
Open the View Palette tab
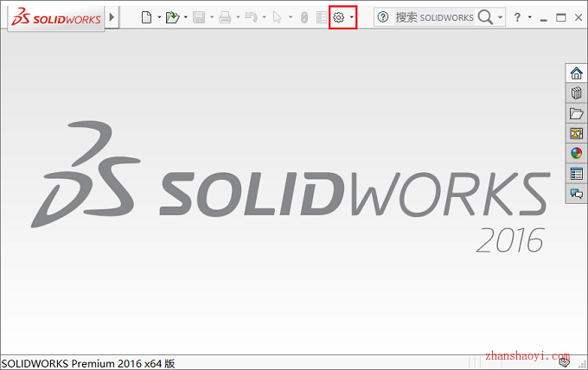[x=577, y=133]
